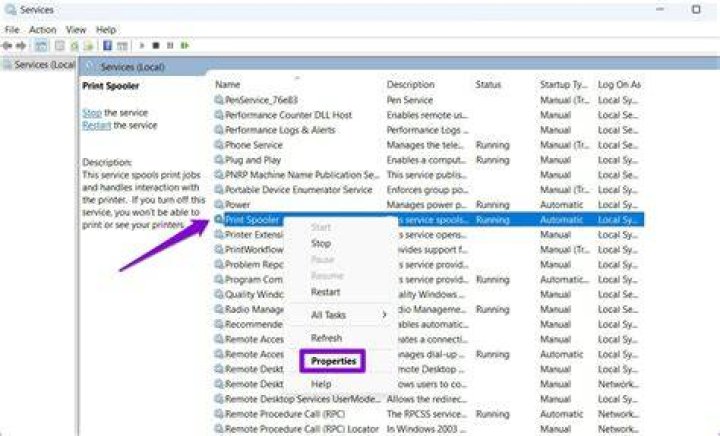Open the File menu
This screenshot has height=436, width=720.
pos(12,30)
